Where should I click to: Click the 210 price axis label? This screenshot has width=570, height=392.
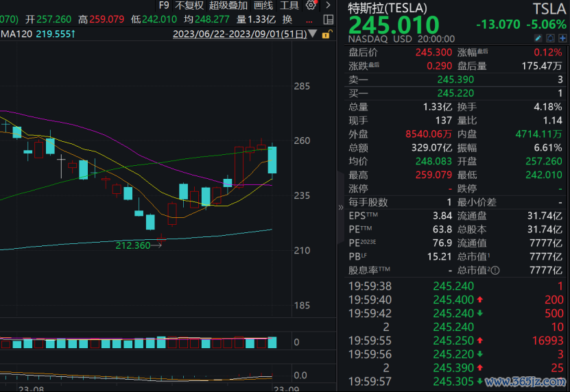click(302, 250)
